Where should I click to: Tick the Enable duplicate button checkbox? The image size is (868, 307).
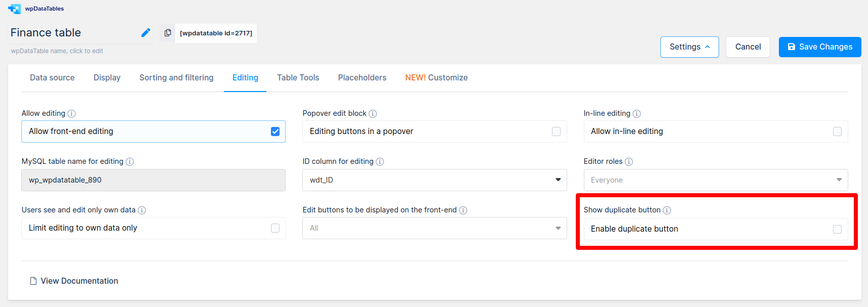[x=837, y=229]
